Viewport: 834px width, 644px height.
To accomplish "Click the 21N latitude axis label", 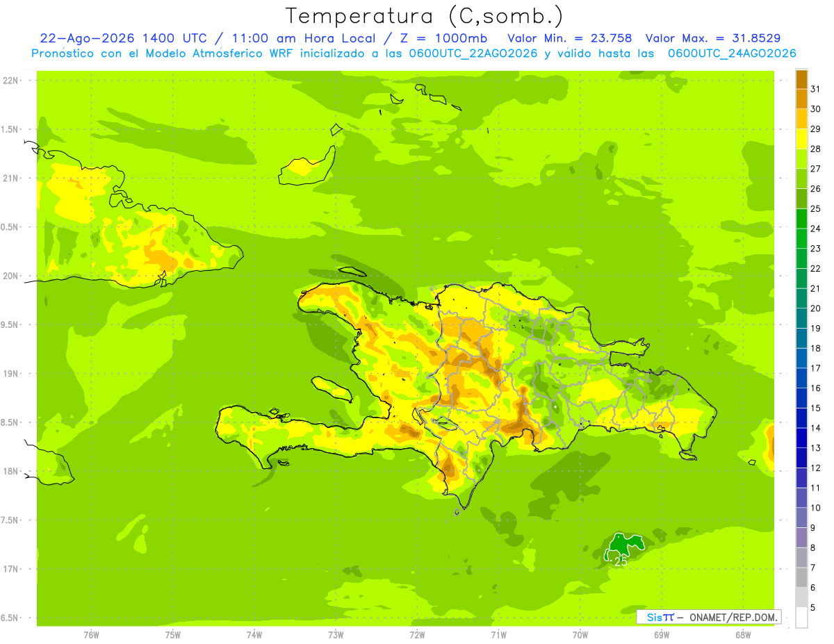I will (10, 179).
